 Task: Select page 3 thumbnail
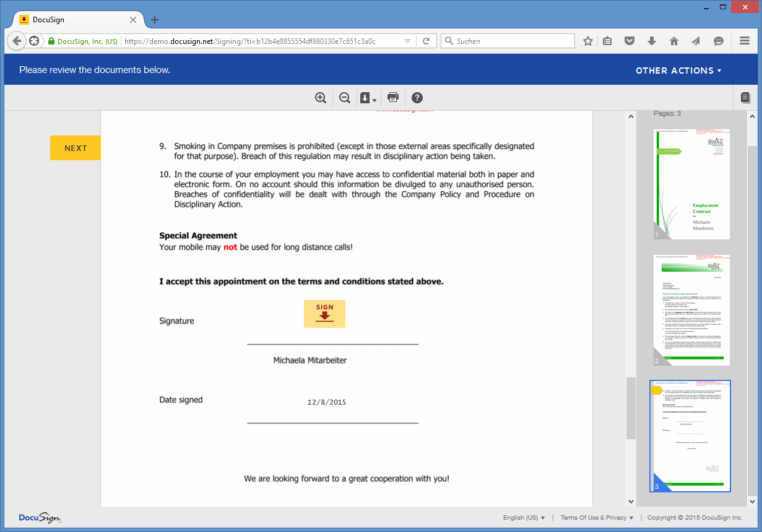point(690,436)
